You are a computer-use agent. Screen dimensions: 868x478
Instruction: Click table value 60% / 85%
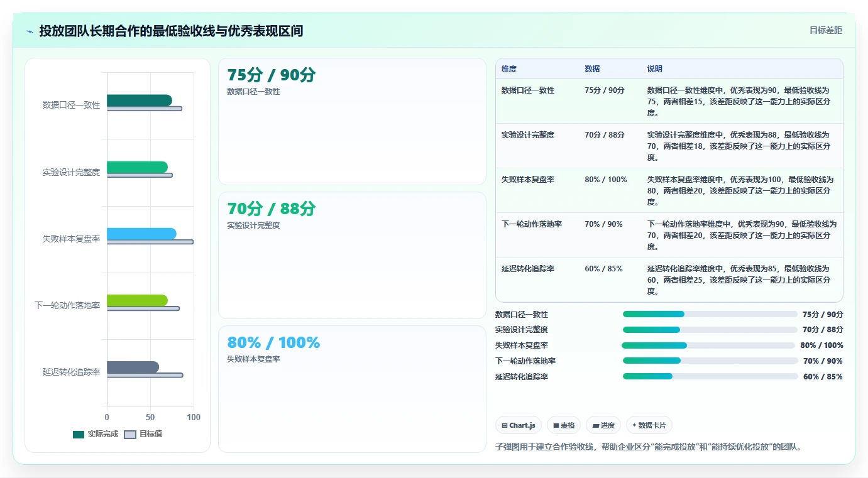[603, 269]
